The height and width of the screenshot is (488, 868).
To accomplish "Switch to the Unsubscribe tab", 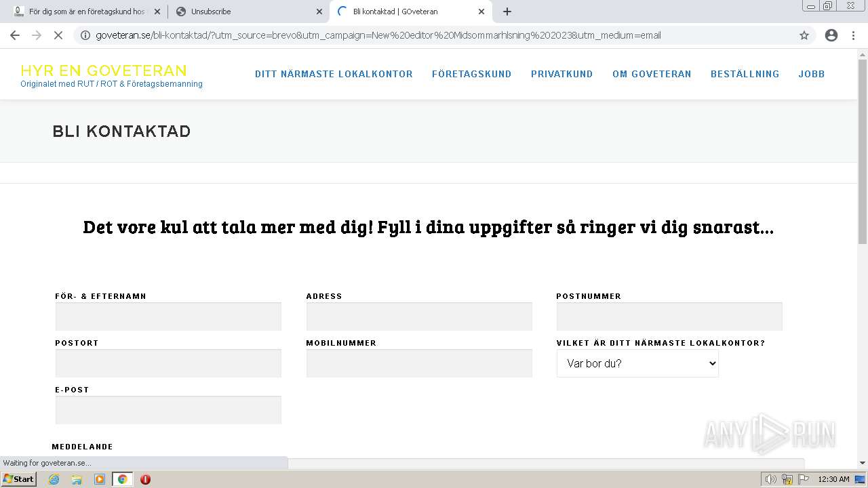I will point(248,12).
